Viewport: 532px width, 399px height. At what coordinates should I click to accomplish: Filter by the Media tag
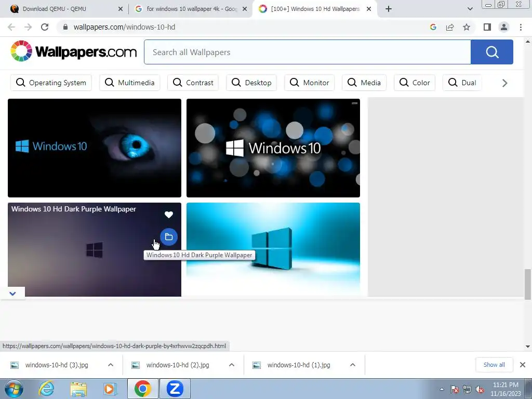pos(364,83)
